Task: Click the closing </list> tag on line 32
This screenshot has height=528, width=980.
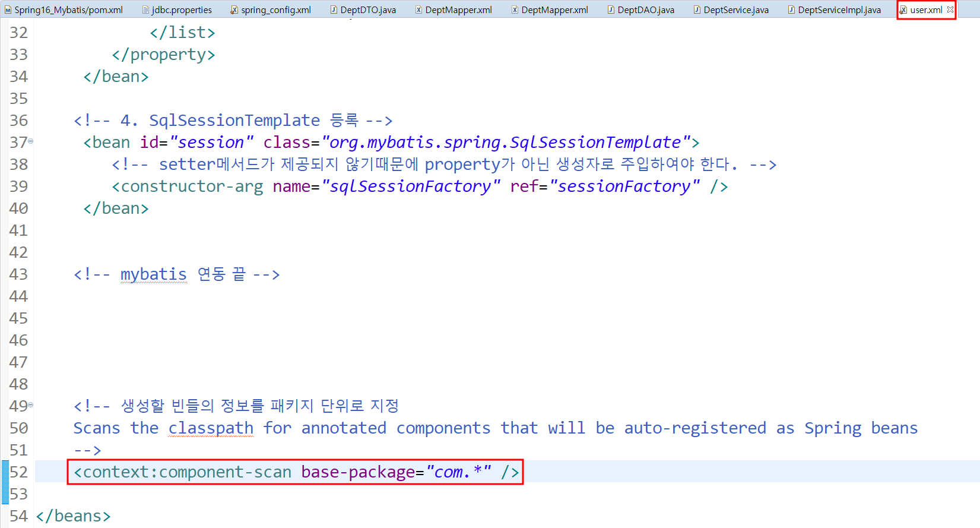Action: (182, 33)
